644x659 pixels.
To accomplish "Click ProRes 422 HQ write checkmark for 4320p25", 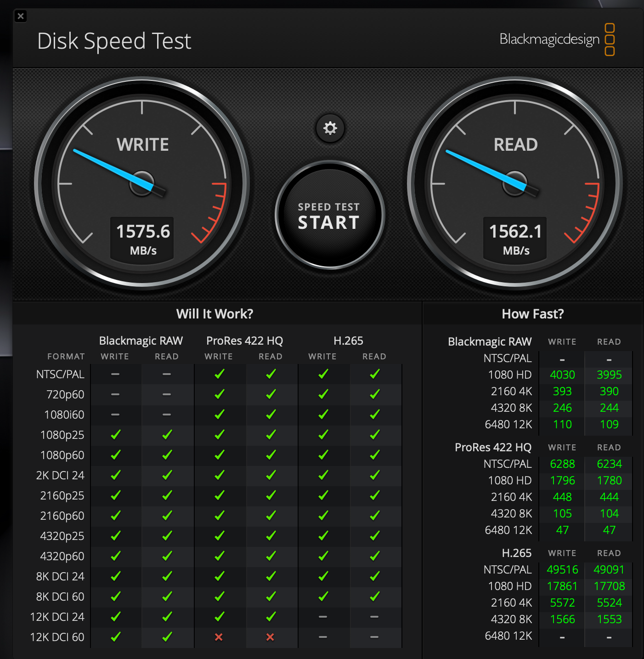I will (220, 535).
